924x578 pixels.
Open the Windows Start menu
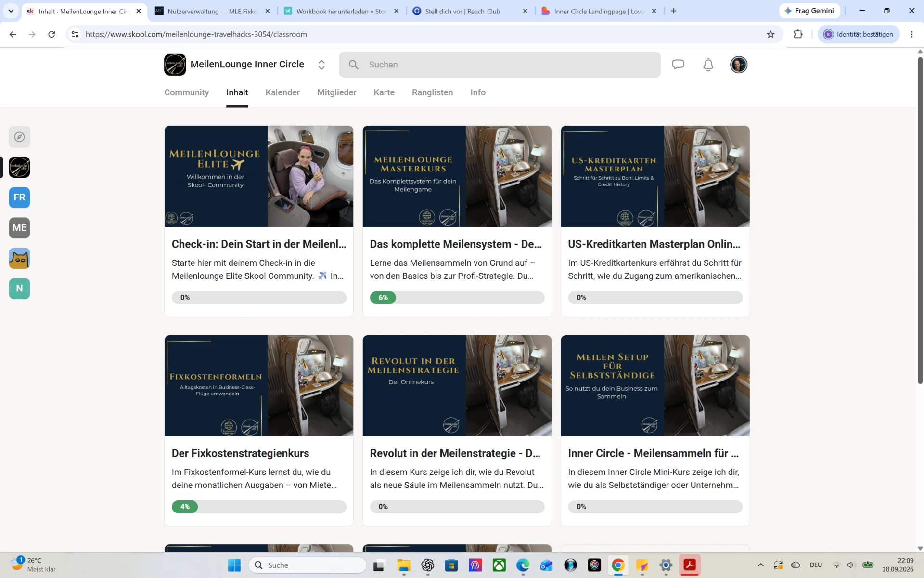(x=234, y=565)
